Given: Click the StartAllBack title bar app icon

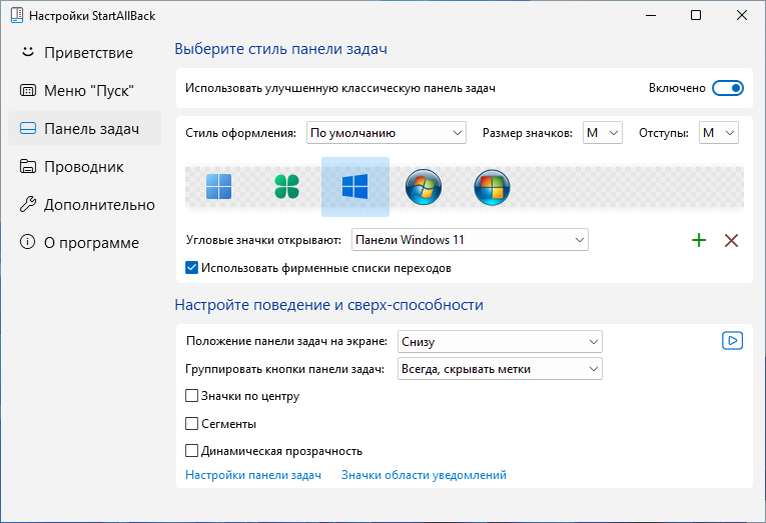Looking at the screenshot, I should click(17, 15).
